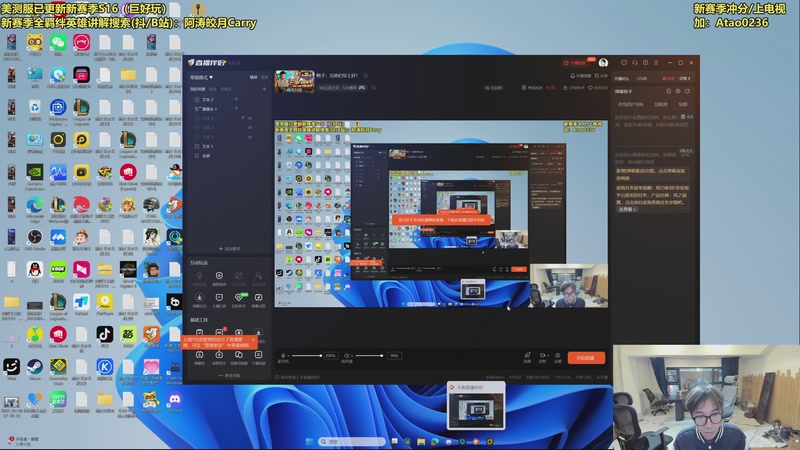Select the 文本 2 source row

tap(230, 99)
